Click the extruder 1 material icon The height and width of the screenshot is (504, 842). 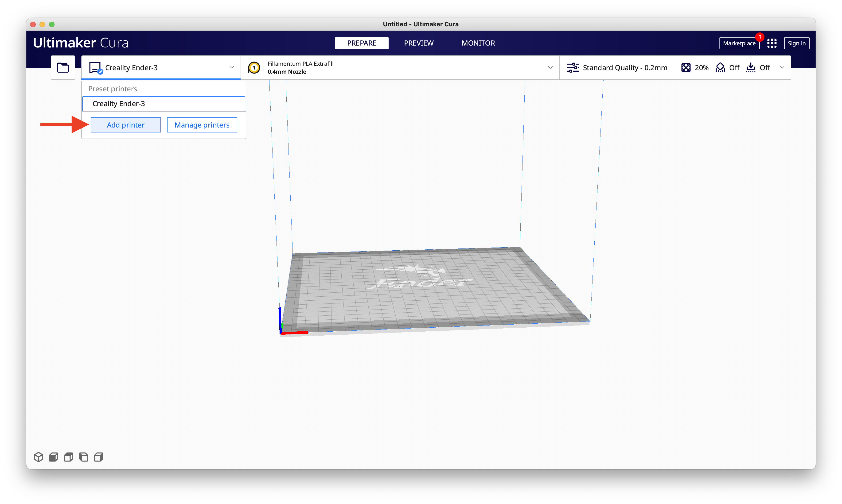coord(254,67)
